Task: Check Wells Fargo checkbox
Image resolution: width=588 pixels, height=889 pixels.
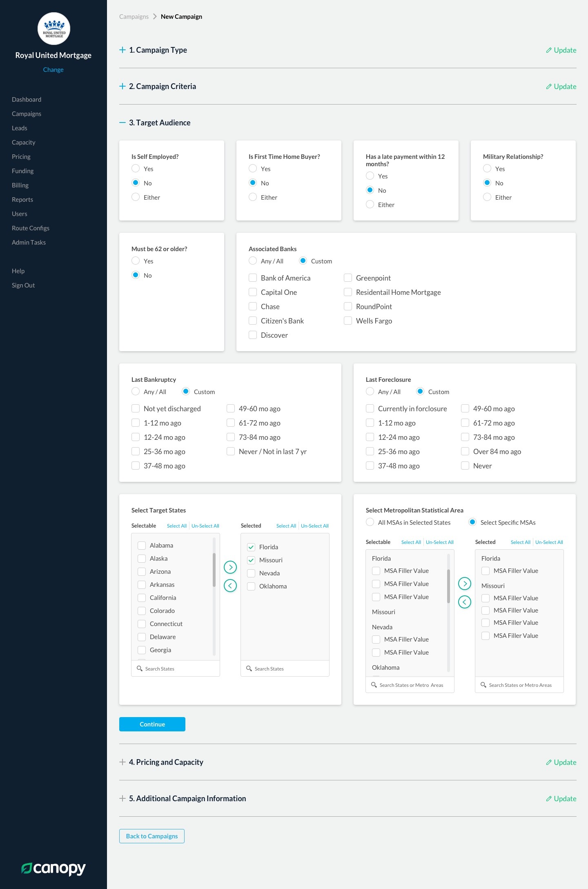Action: (348, 321)
